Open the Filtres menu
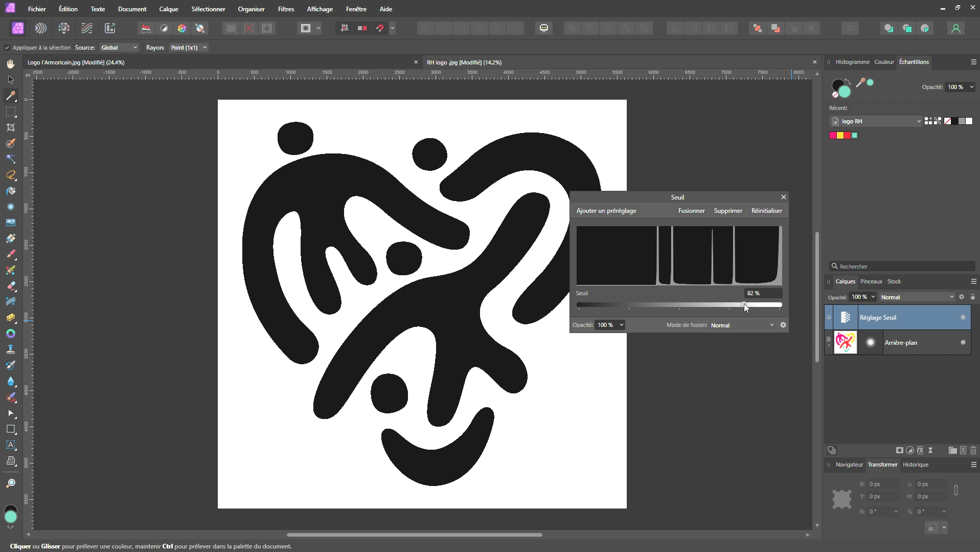The width and height of the screenshot is (980, 552). pos(286,9)
